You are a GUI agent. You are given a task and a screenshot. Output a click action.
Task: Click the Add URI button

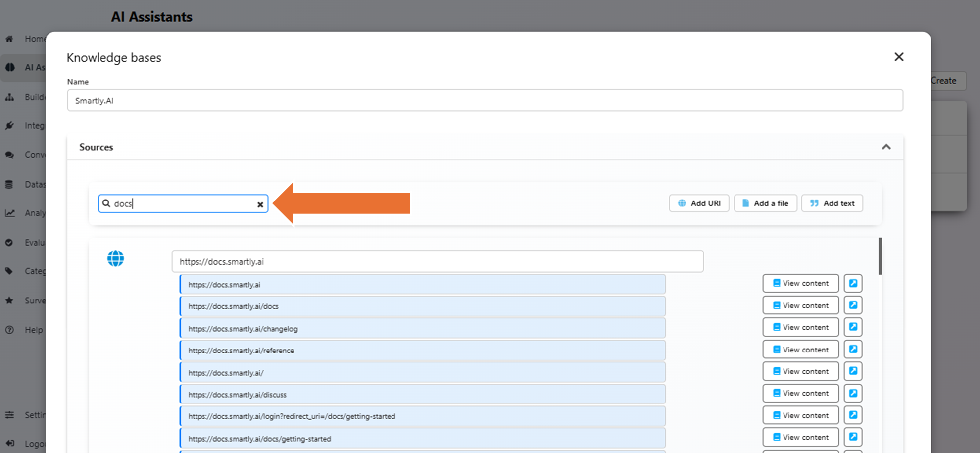tap(699, 203)
